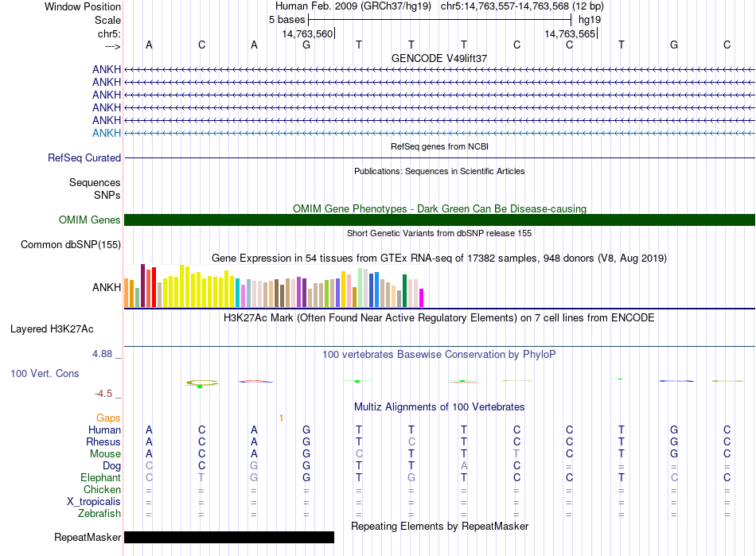Click the 100 Vert. Cons label
The height and width of the screenshot is (556, 756).
point(45,373)
